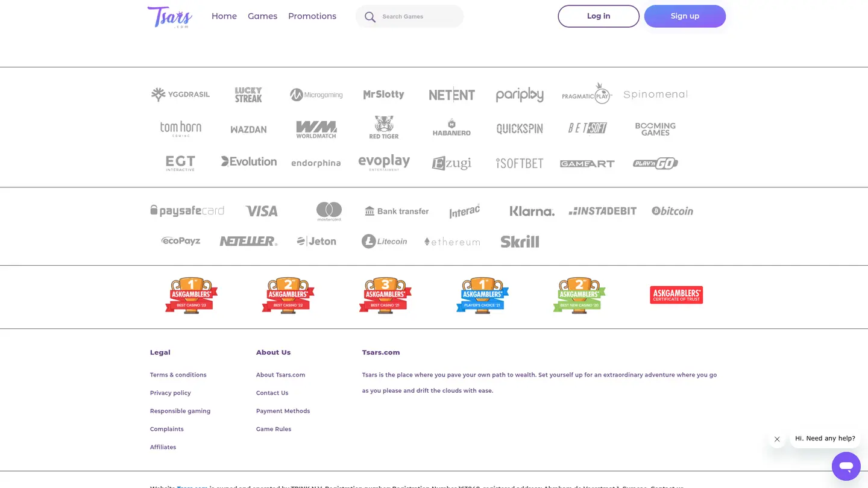868x488 pixels.
Task: Choose the GameArt provider logo
Action: coord(587,164)
